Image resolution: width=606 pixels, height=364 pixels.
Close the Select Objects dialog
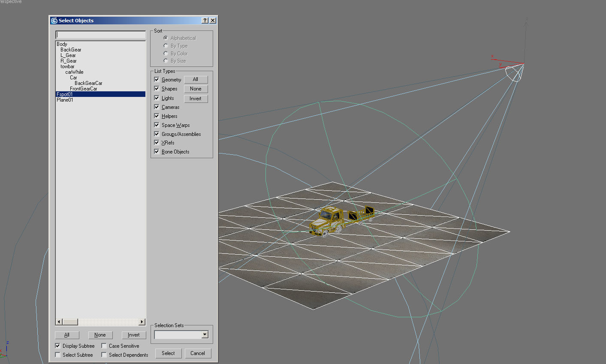coord(213,21)
